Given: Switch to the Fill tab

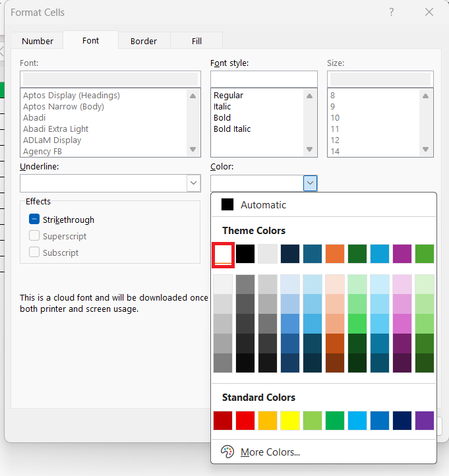Looking at the screenshot, I should point(196,41).
